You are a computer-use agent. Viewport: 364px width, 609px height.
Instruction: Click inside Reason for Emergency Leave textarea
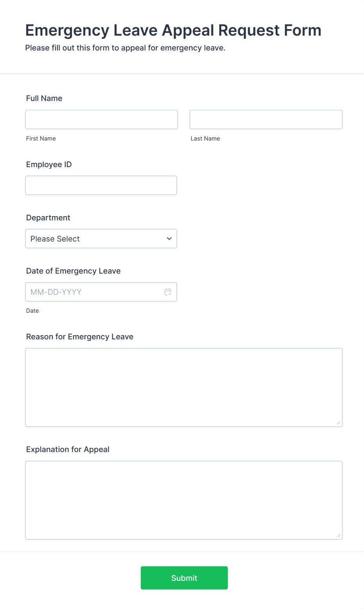(x=184, y=387)
